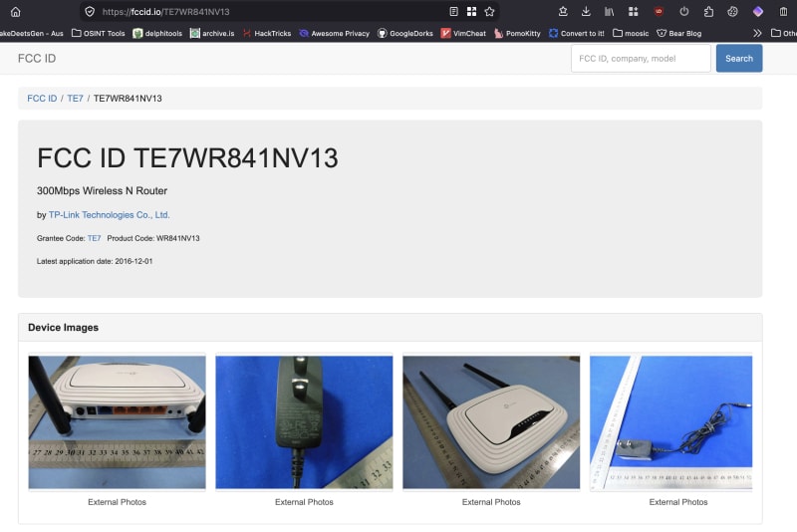797x532 pixels.
Task: Open the Convert to it! bookmark
Action: tap(577, 33)
